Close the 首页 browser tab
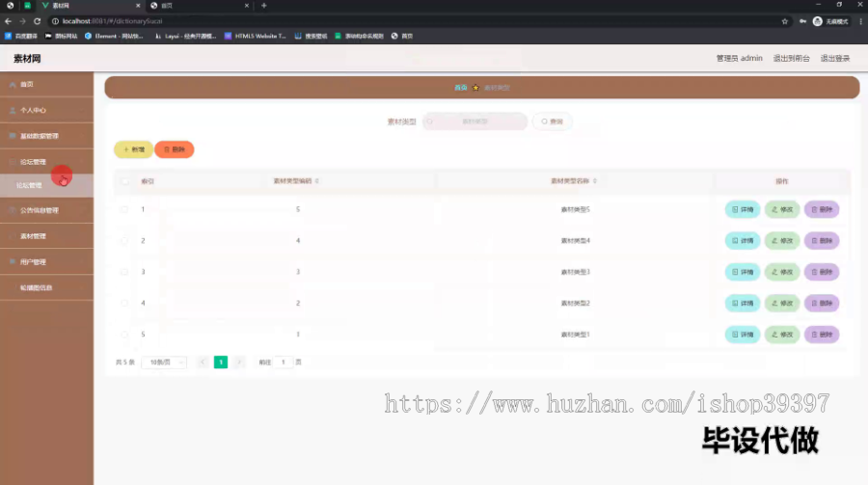This screenshot has height=485, width=868. [x=246, y=6]
